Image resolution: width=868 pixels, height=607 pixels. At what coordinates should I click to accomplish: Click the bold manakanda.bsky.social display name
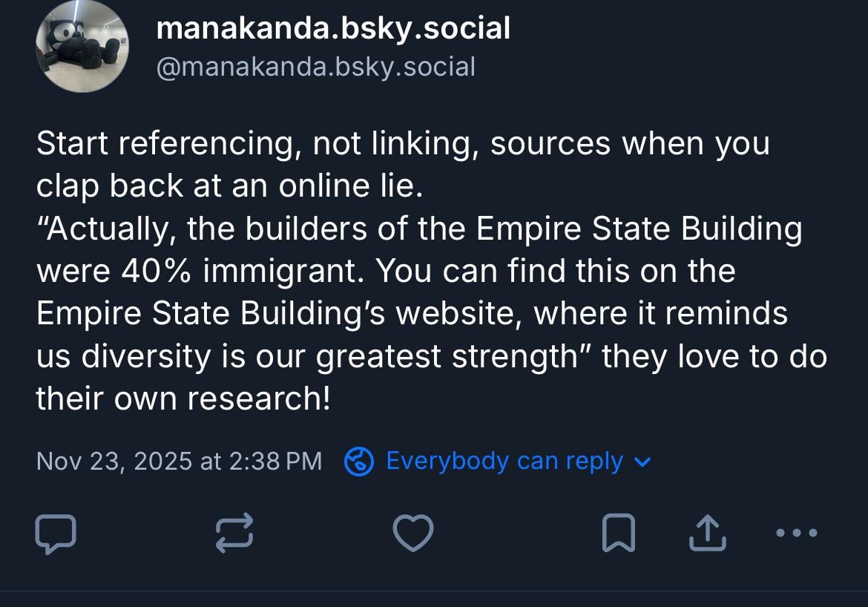pyautogui.click(x=333, y=29)
